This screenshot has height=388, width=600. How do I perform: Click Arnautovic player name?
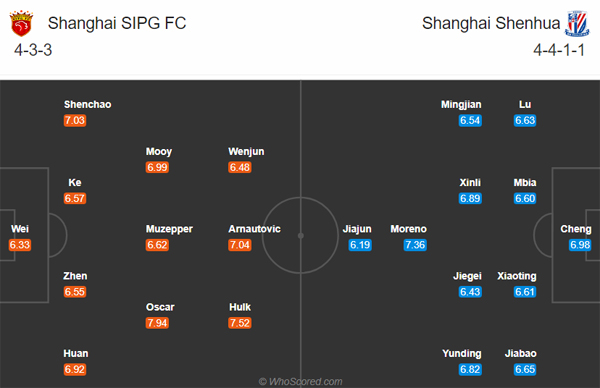[254, 229]
